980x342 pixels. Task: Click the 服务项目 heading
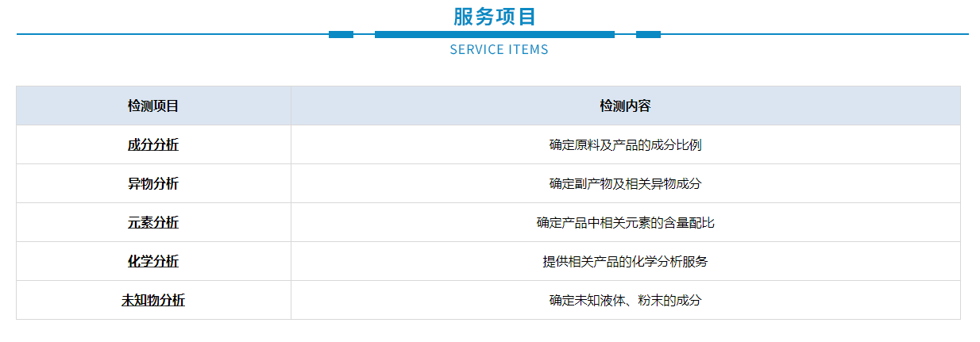coord(495,16)
